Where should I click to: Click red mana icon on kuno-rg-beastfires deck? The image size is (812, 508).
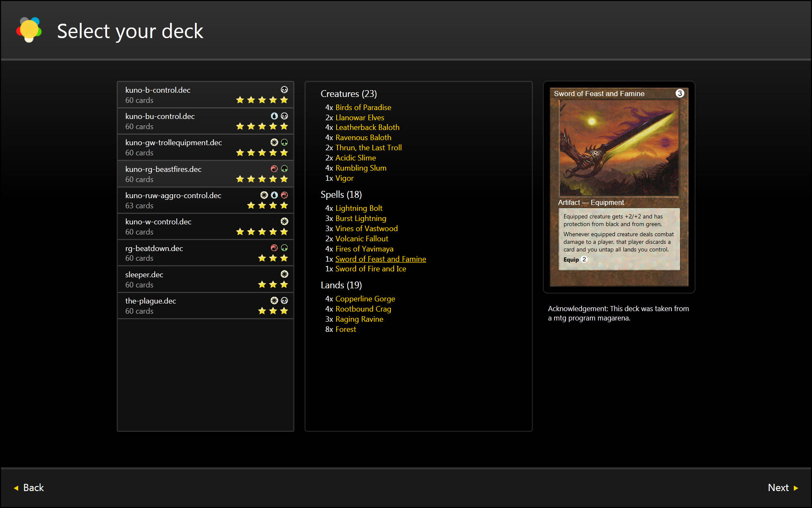pyautogui.click(x=274, y=168)
